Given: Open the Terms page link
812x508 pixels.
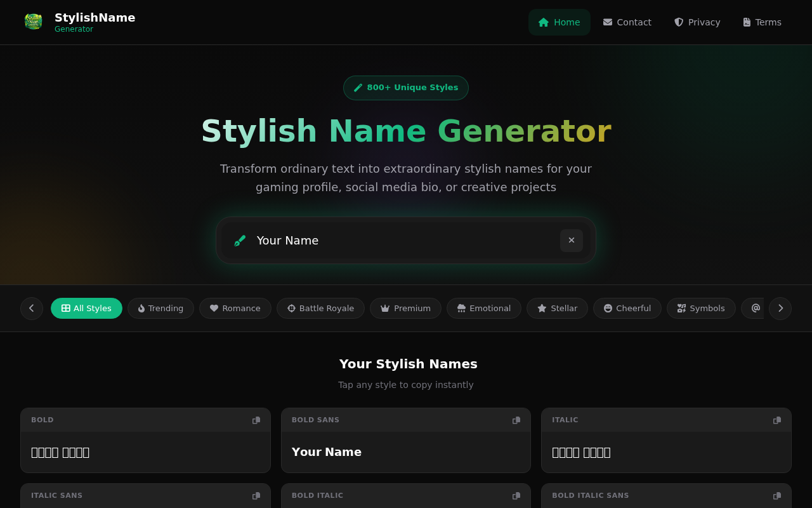Looking at the screenshot, I should click(763, 22).
